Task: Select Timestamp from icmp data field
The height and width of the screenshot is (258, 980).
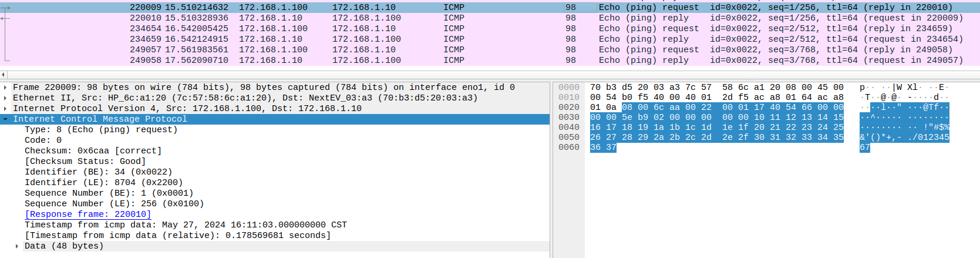Action: 275,225
